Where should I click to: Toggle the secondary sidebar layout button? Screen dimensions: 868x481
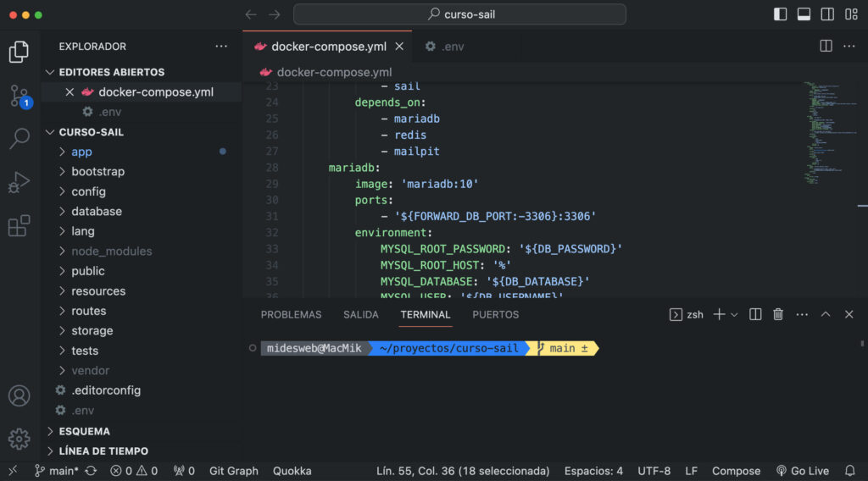(x=827, y=14)
